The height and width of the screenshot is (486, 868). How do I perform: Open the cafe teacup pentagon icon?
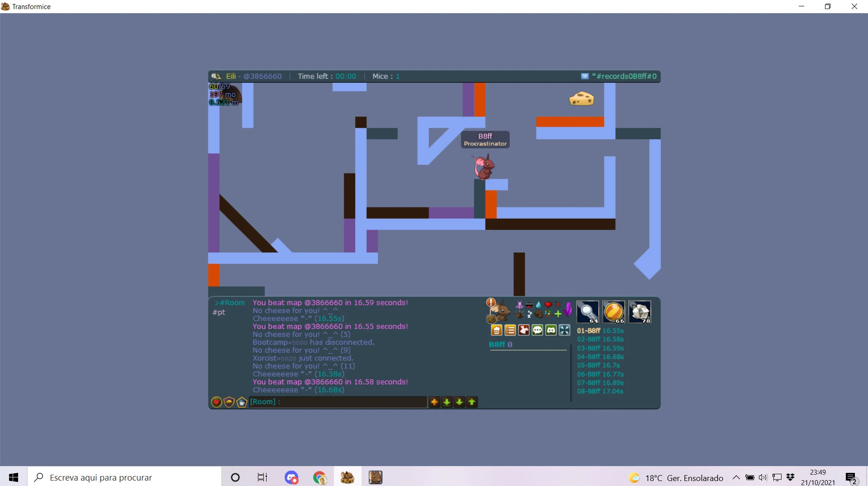point(242,402)
